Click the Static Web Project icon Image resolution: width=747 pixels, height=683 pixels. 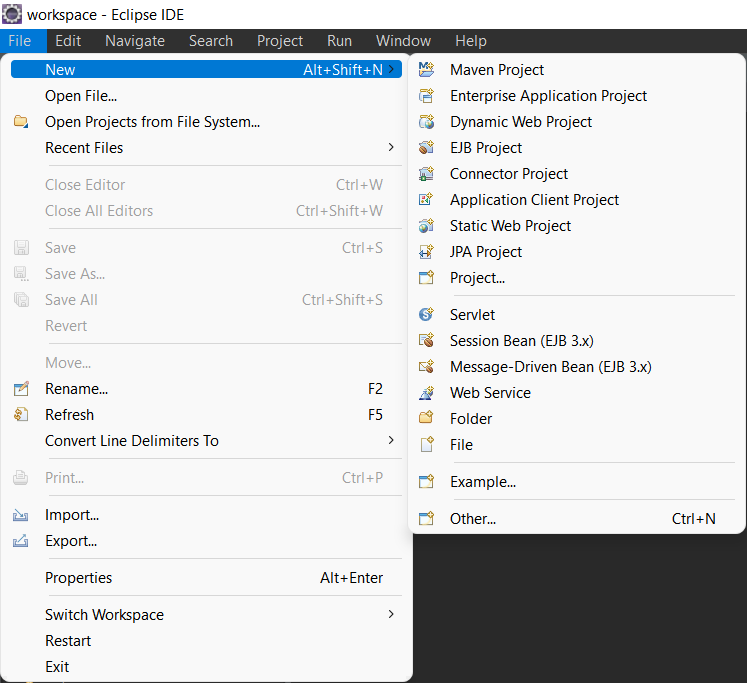click(426, 225)
